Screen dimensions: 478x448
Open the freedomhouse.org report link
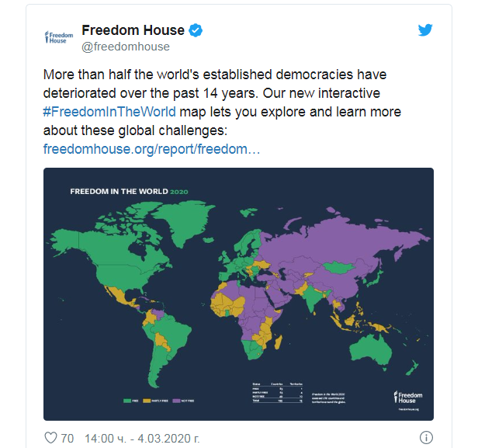point(151,147)
